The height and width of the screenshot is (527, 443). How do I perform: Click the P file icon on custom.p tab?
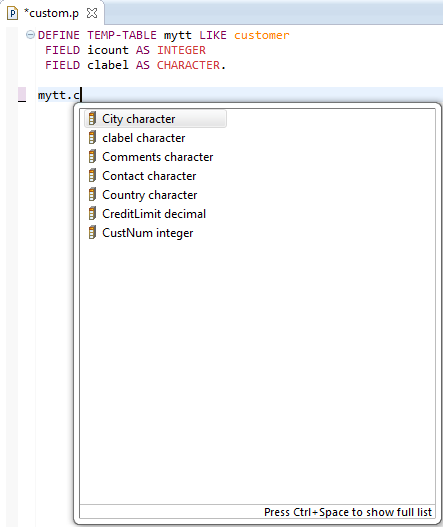point(12,13)
